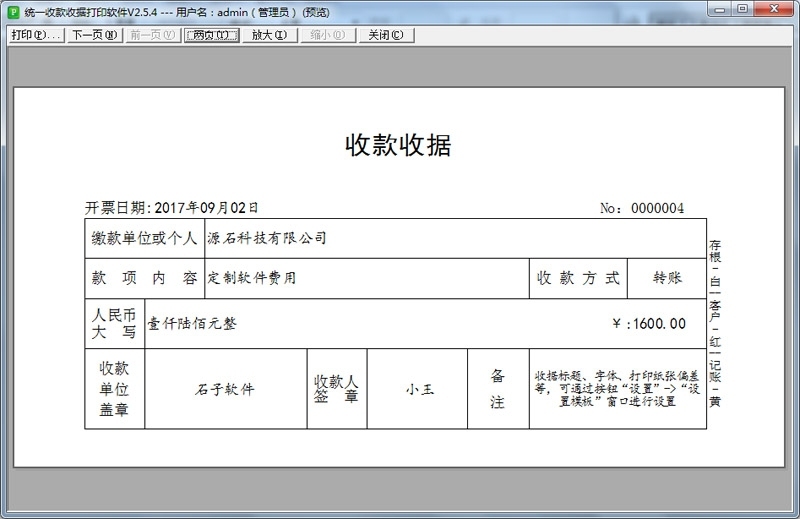The width and height of the screenshot is (800, 519).
Task: Go to next page with 下一页
Action: (95, 35)
